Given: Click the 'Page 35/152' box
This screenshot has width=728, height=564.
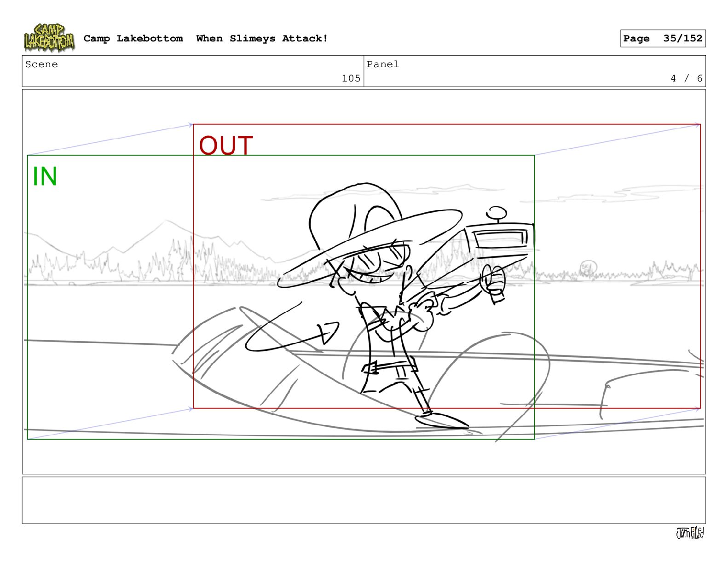Looking at the screenshot, I should pyautogui.click(x=663, y=39).
